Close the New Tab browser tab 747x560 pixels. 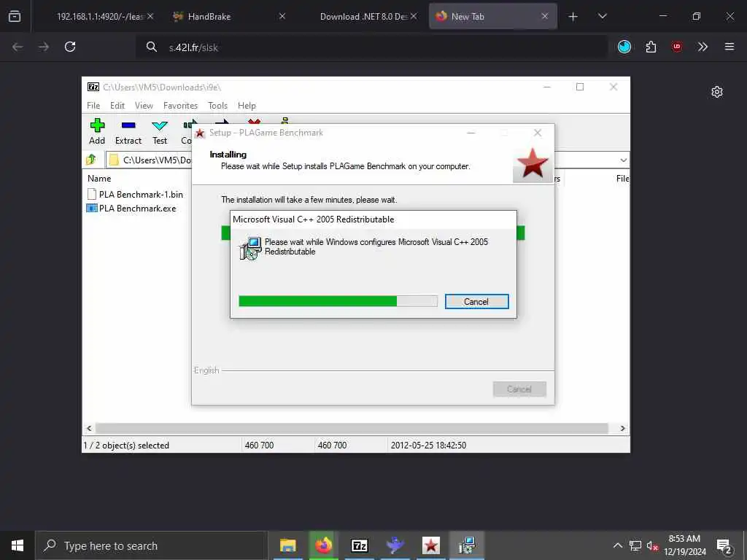pos(544,16)
